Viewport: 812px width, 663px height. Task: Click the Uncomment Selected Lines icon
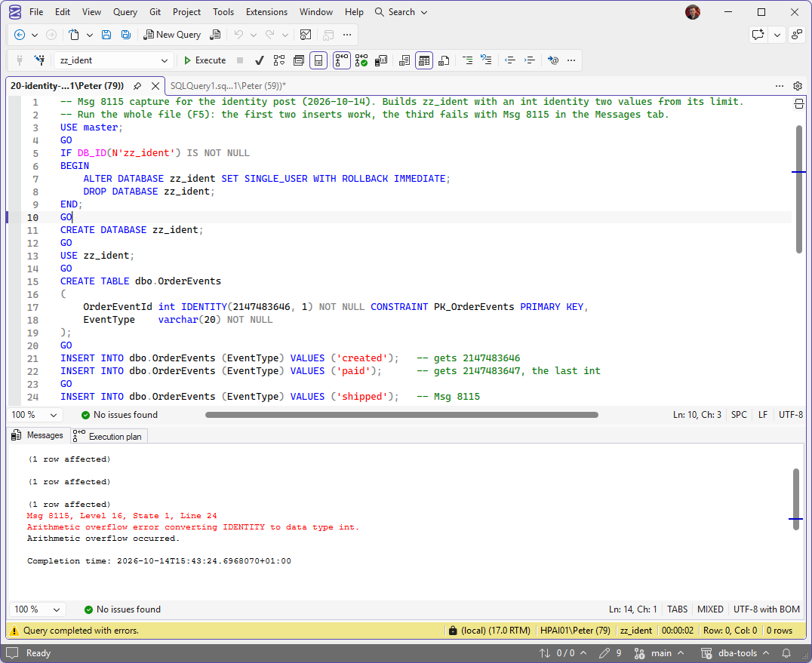coord(486,60)
